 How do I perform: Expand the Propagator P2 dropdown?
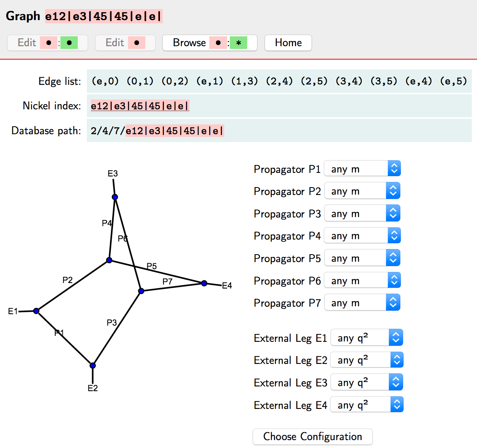click(362, 191)
